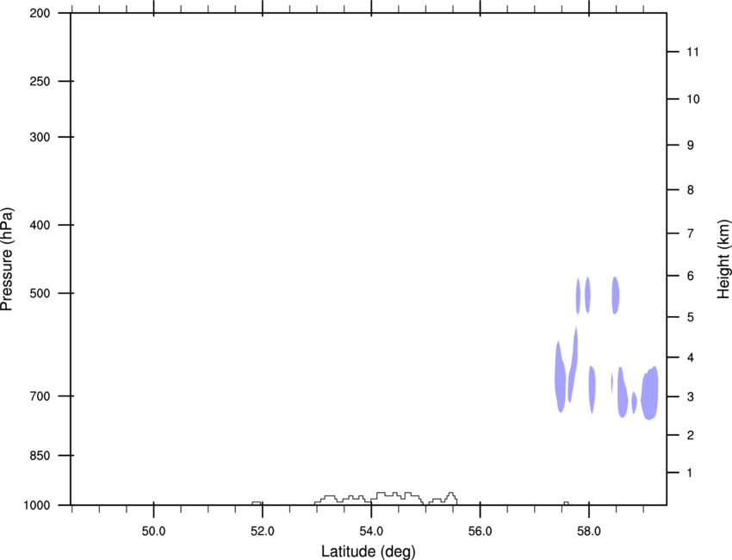Click pressure tick label 300
The height and width of the screenshot is (560, 732).
40,137
